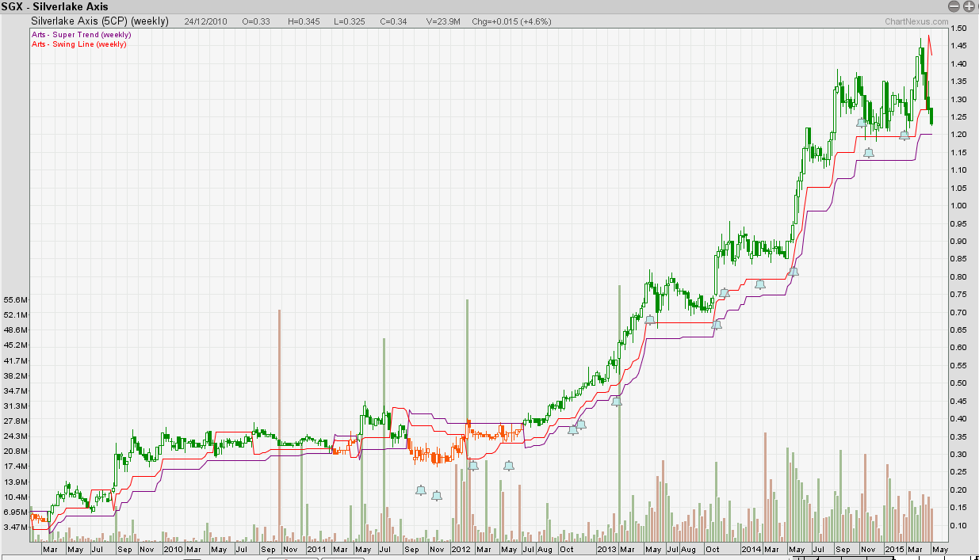Click the volume value V=23.9M
The width and height of the screenshot is (979, 560).
pos(442,22)
